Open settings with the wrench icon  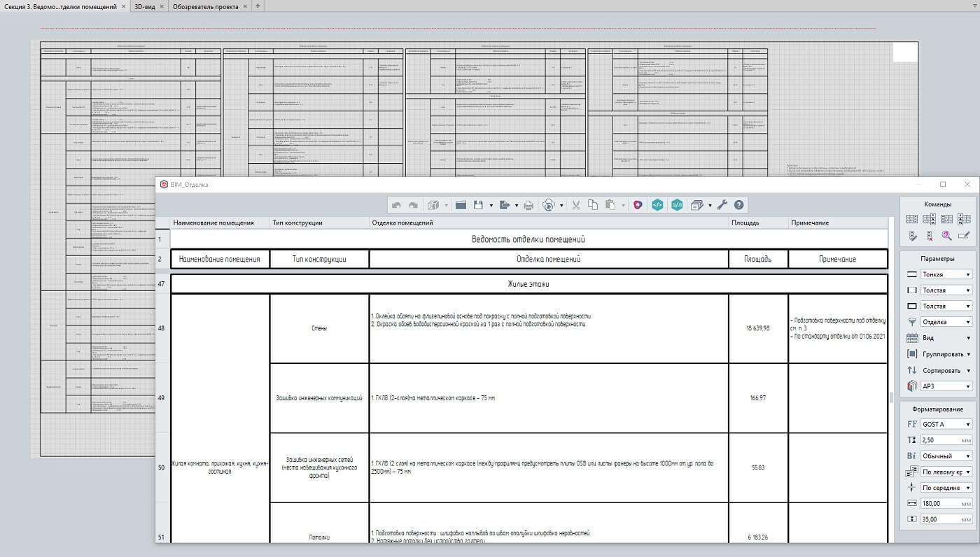(x=722, y=205)
